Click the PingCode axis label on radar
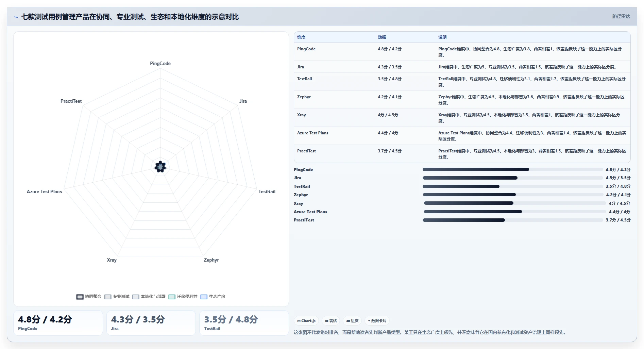Viewport: 644px width, 349px height. 160,63
